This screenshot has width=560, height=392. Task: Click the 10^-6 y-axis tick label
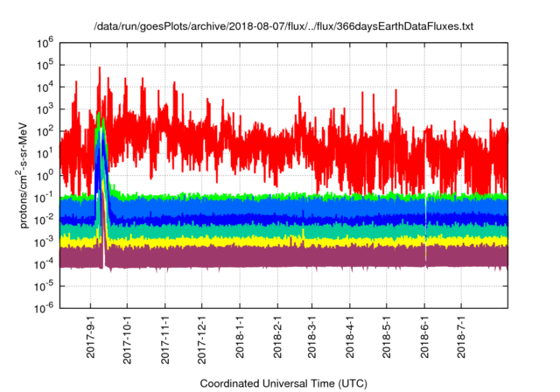tap(44, 308)
